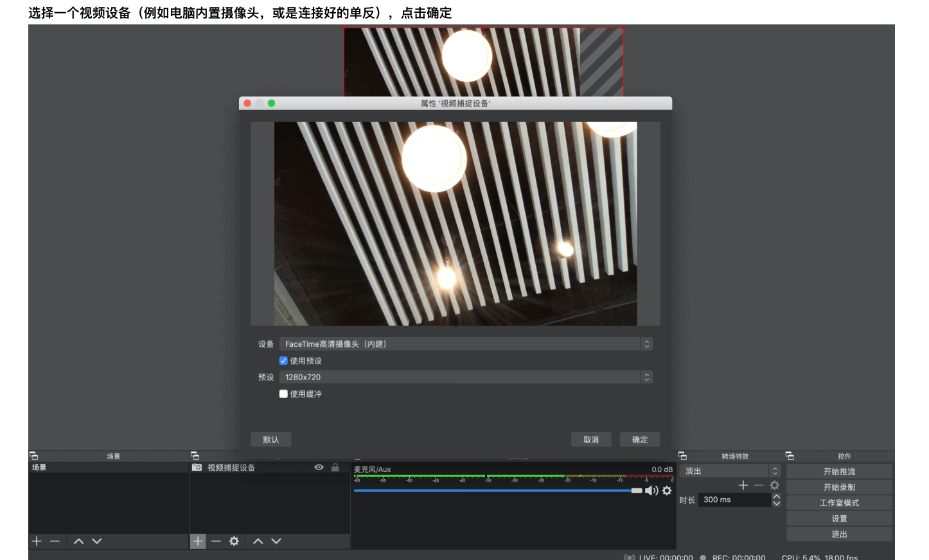Remove the selected scene with minus icon

pyautogui.click(x=55, y=541)
